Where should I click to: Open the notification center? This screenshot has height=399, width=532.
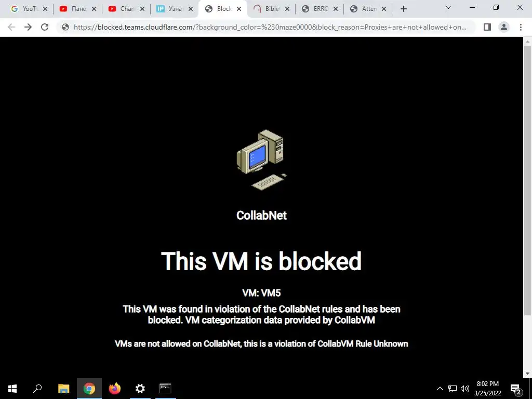point(516,389)
